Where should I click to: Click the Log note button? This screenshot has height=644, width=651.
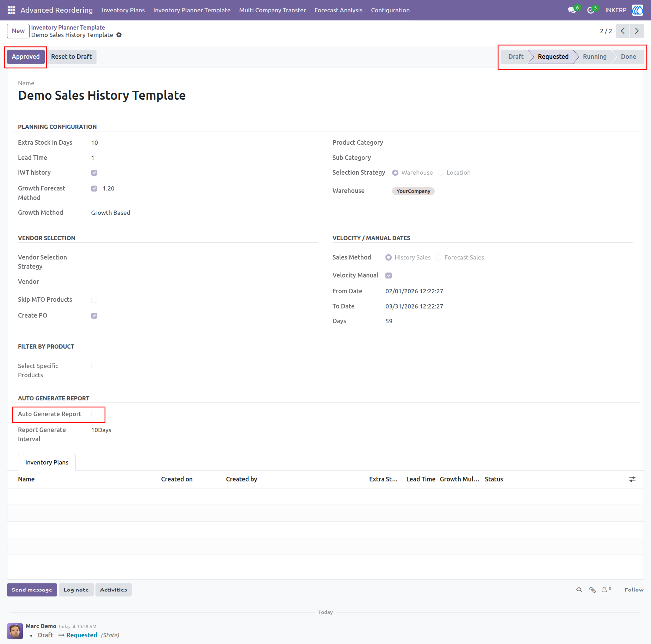pyautogui.click(x=76, y=590)
